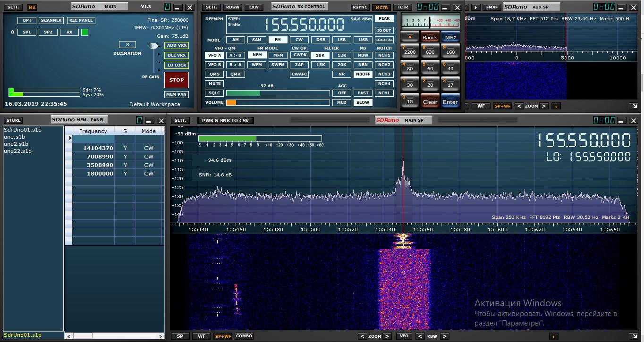Enable the NR noise reduction
Viewport: 644px width, 342px height.
[341, 74]
